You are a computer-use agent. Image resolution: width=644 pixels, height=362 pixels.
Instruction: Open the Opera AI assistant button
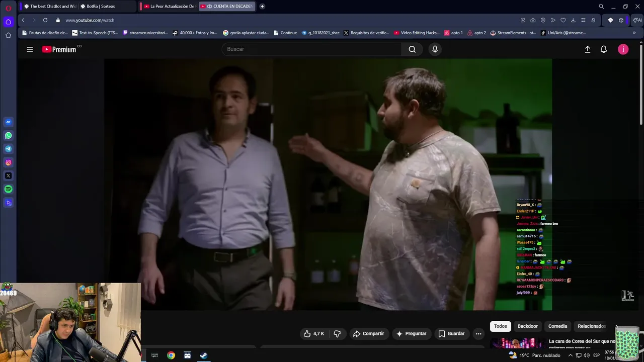[637, 20]
